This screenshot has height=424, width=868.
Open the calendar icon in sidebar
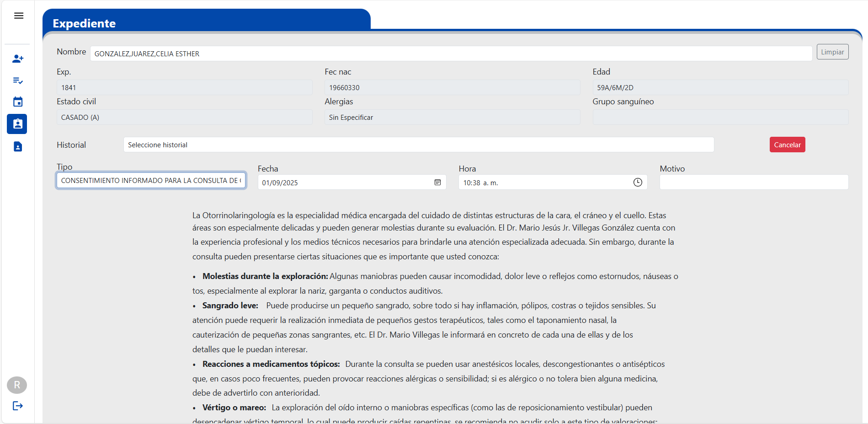pyautogui.click(x=18, y=102)
